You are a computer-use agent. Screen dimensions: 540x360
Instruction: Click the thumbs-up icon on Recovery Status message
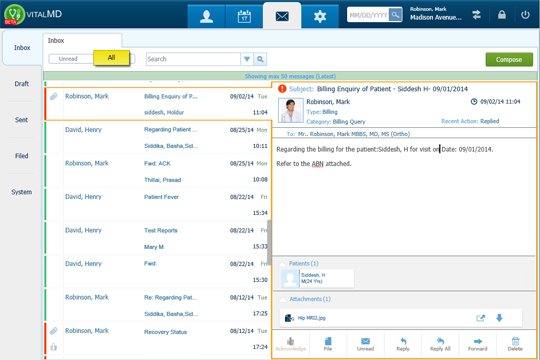53,347
